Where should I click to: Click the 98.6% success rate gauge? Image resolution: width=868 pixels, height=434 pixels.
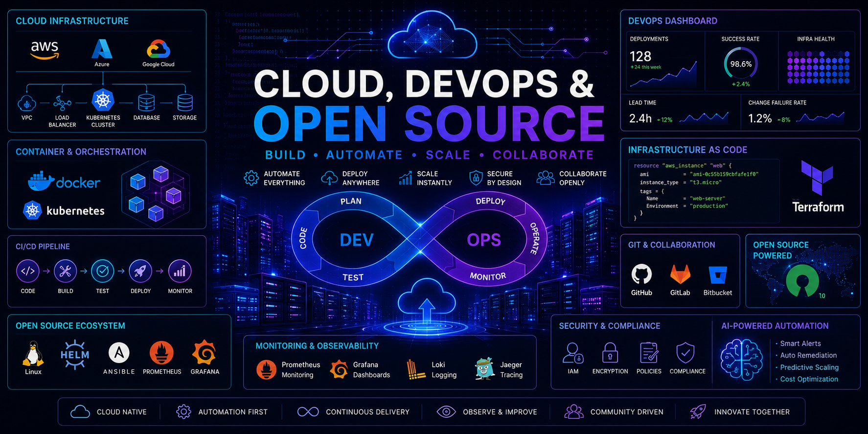[741, 64]
